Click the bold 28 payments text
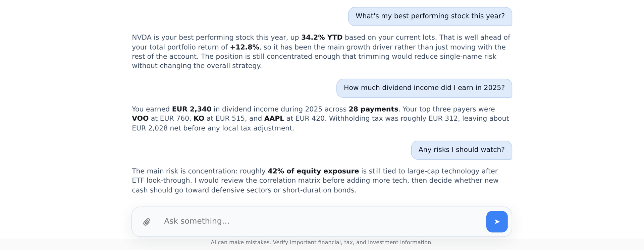 pos(373,109)
